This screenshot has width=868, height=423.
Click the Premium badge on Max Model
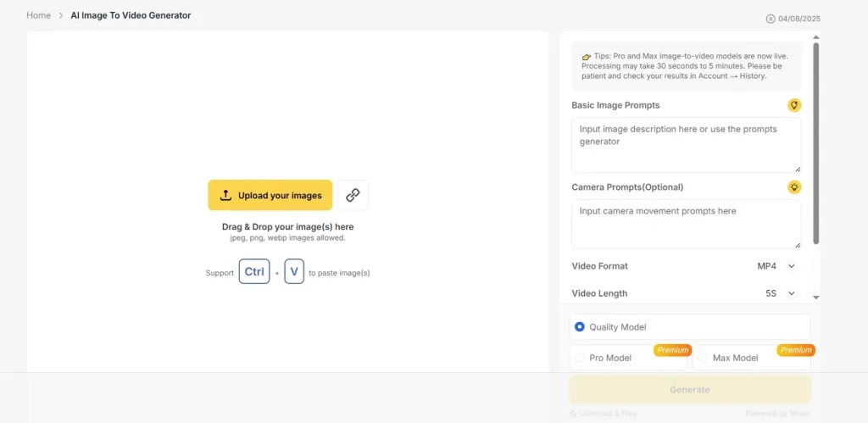click(795, 350)
